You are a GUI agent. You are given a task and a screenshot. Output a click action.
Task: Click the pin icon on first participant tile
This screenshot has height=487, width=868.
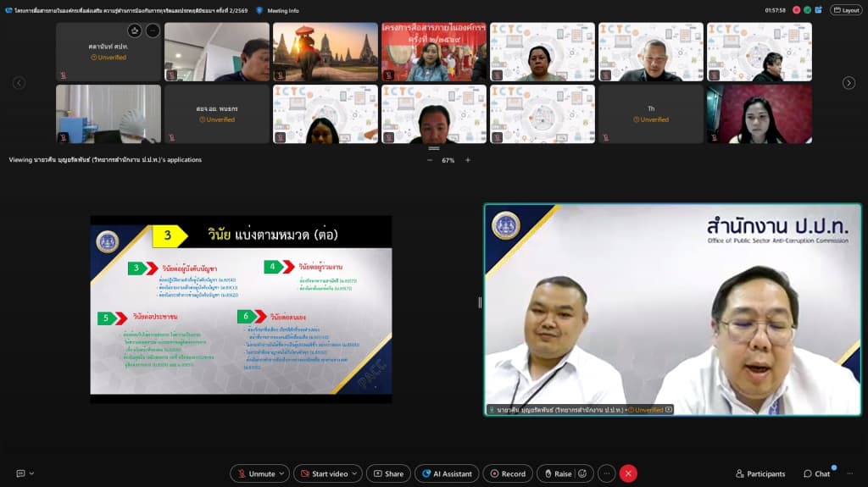135,30
